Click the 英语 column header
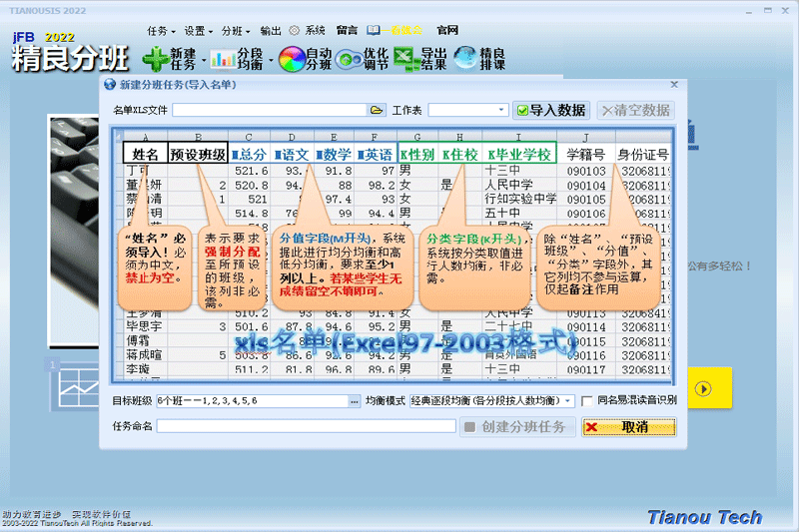Image resolution: width=799 pixels, height=532 pixels. click(376, 155)
